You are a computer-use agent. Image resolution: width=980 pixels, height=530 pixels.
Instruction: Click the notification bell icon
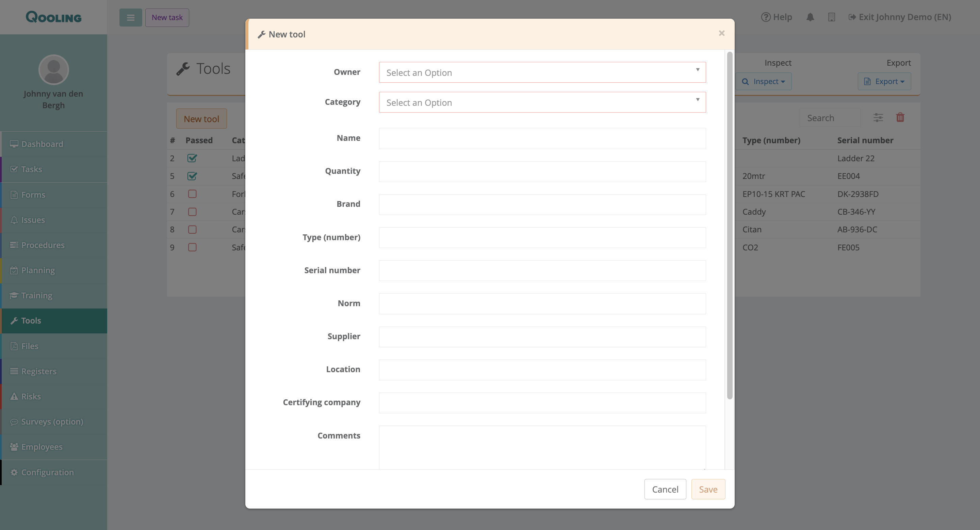click(x=810, y=17)
